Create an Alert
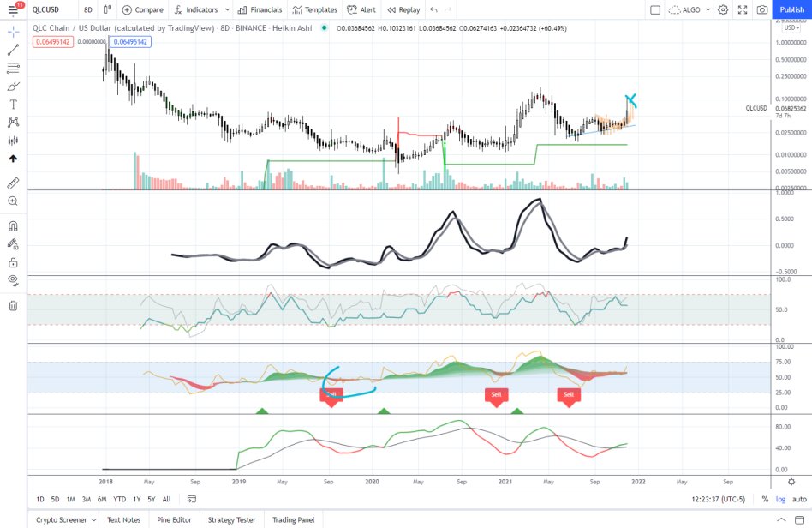 pyautogui.click(x=361, y=9)
